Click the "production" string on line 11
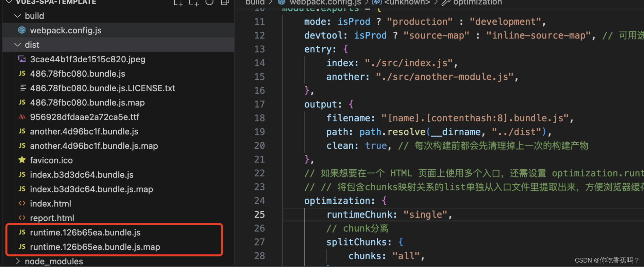This screenshot has width=644, height=267. click(x=420, y=22)
